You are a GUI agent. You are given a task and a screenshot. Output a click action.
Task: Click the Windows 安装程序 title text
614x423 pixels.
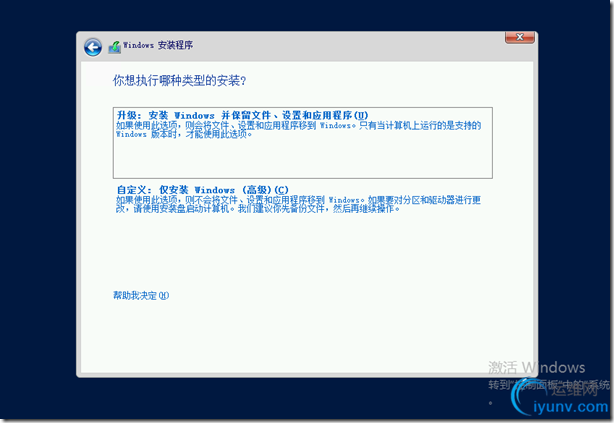tap(158, 45)
